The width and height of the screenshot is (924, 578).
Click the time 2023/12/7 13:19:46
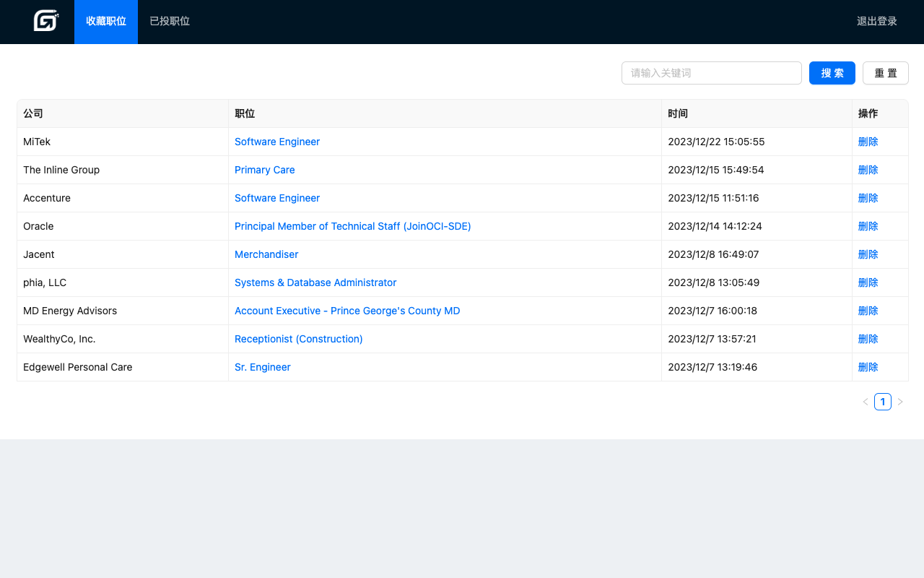point(712,367)
